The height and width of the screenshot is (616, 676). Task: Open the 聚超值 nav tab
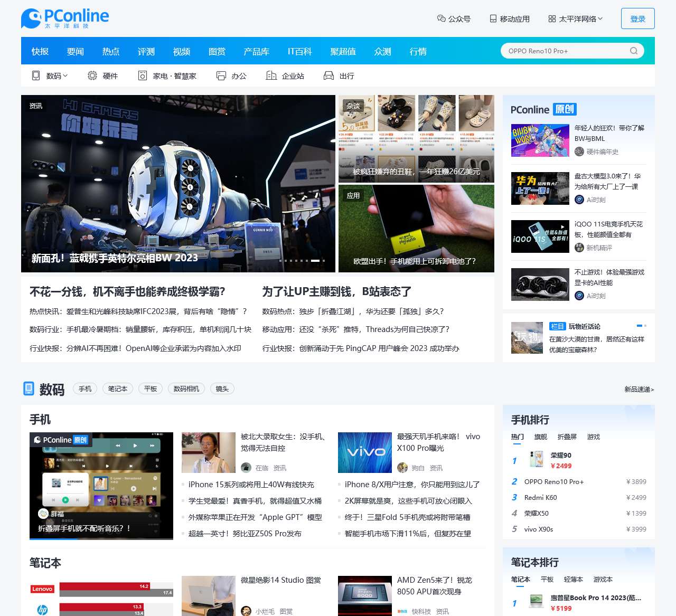(343, 51)
